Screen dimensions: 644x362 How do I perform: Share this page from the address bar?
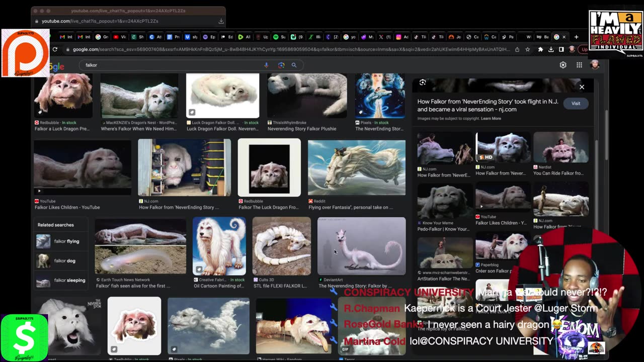point(517,49)
